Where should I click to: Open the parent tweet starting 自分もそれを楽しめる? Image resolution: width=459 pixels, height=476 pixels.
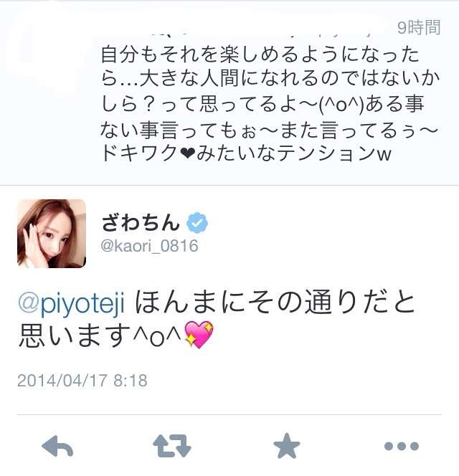tap(270, 103)
